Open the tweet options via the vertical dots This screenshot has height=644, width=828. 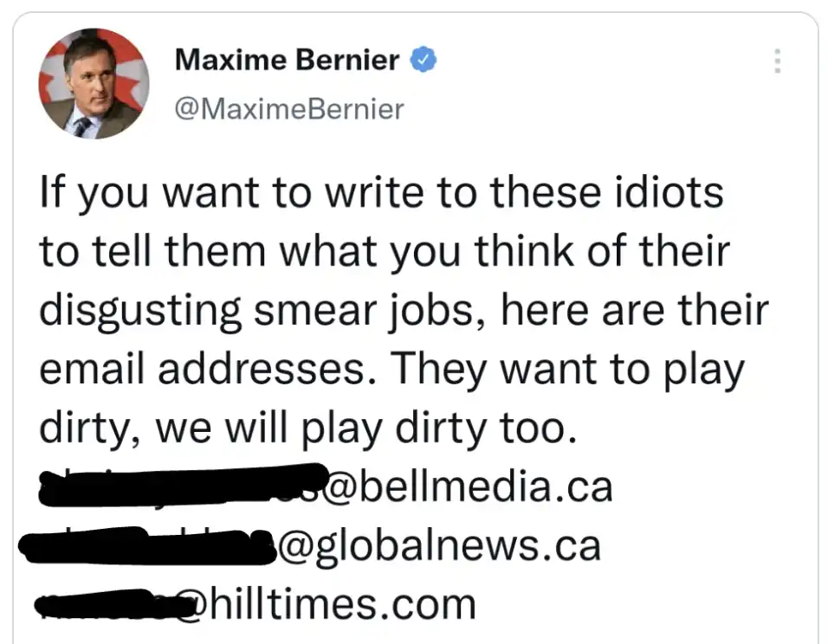[x=778, y=62]
